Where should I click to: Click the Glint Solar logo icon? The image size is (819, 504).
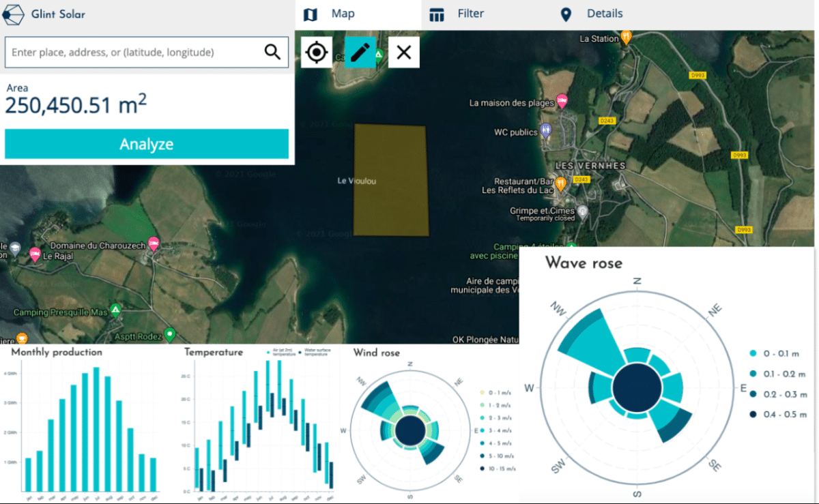[x=14, y=14]
